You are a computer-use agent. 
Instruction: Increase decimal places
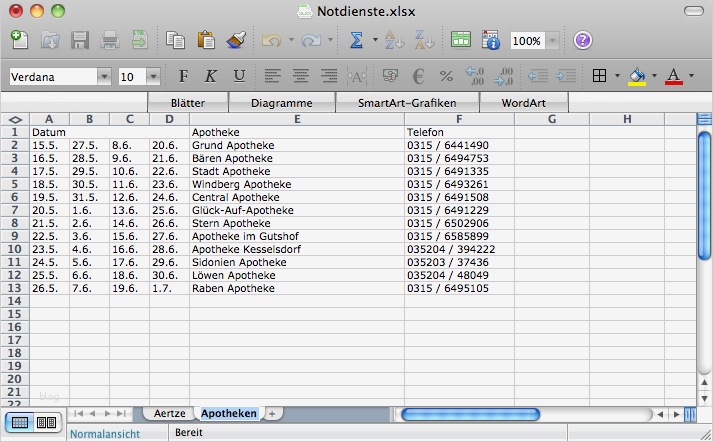coord(475,76)
